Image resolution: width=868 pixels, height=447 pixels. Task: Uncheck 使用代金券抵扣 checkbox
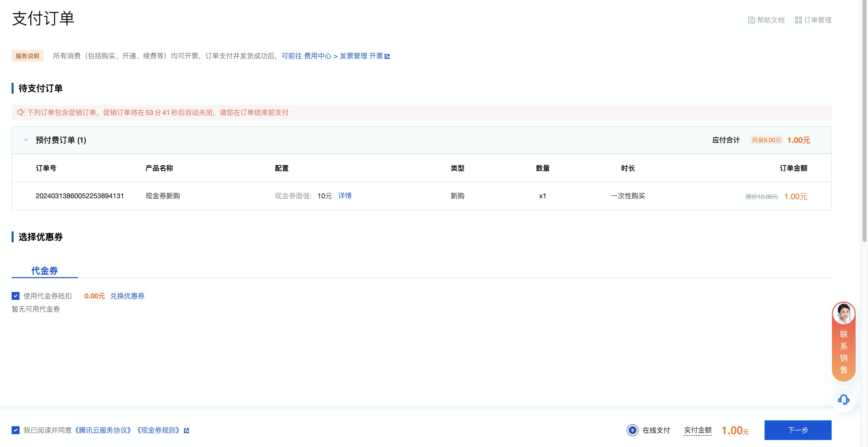[16, 296]
